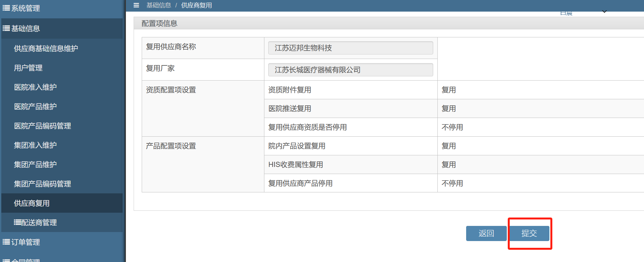The image size is (644, 262).
Task: Click 基础信息 in the breadcrumb
Action: click(x=159, y=5)
